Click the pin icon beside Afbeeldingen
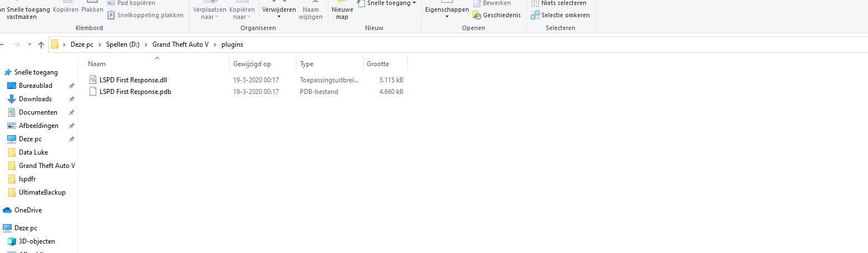The image size is (868, 253). tap(71, 126)
